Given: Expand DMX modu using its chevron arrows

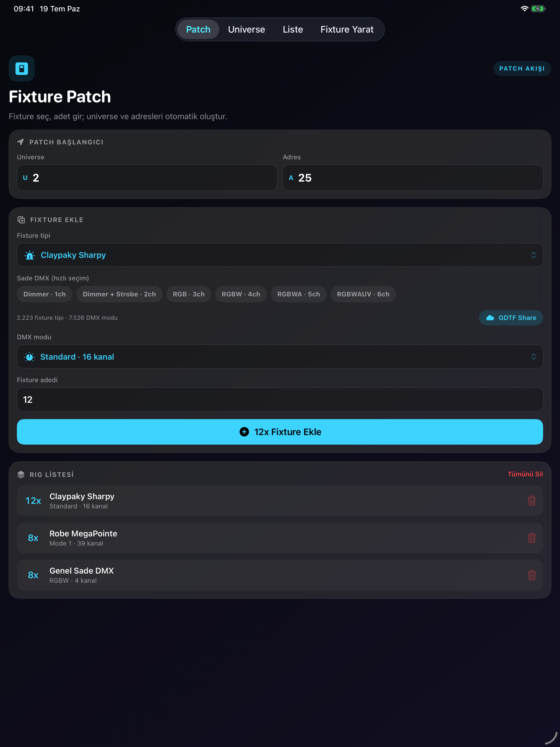Looking at the screenshot, I should pos(533,357).
